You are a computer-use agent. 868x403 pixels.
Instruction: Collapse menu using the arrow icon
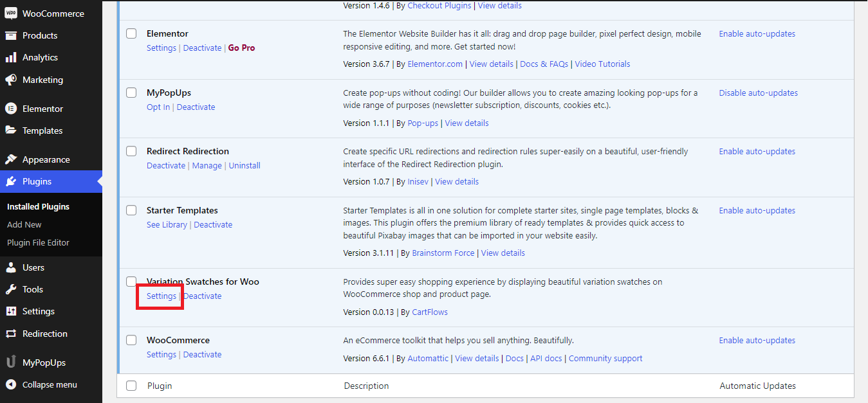[x=11, y=384]
